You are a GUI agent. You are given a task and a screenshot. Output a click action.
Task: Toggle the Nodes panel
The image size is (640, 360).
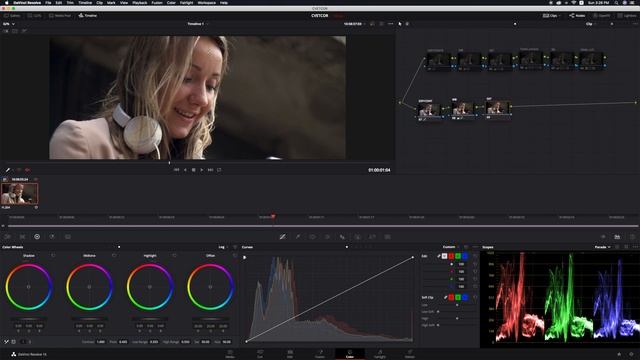pyautogui.click(x=577, y=16)
